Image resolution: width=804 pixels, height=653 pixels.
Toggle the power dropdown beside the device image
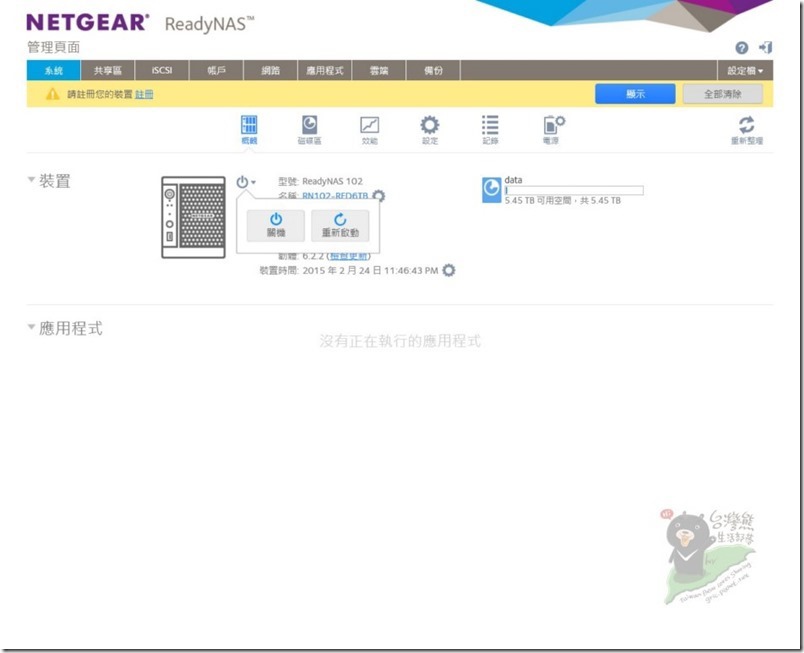[x=246, y=182]
